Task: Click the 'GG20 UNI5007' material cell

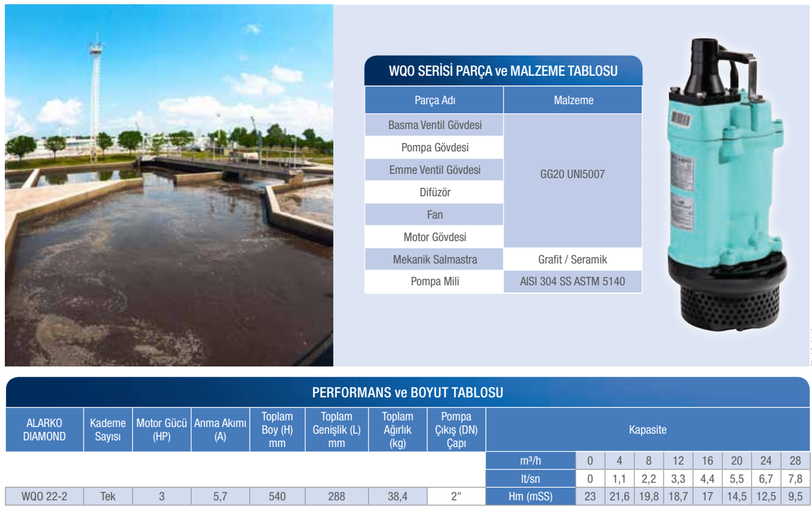Action: 573,181
